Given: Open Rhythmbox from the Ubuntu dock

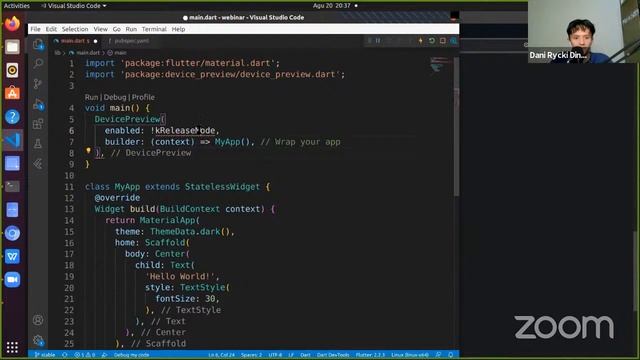Looking at the screenshot, I should (x=12, y=70).
